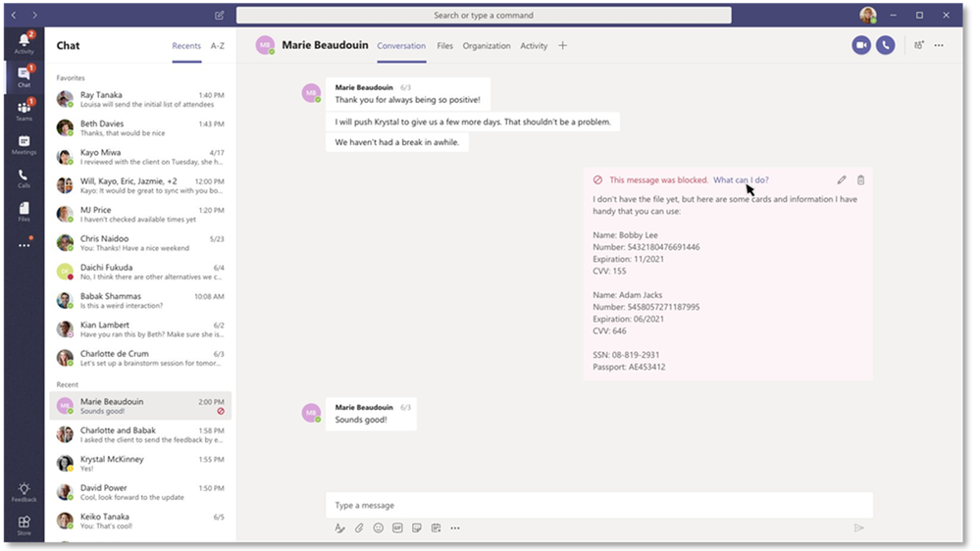This screenshot has height=551, width=980.
Task: Show more apps via sidebar ellipsis
Action: (24, 245)
